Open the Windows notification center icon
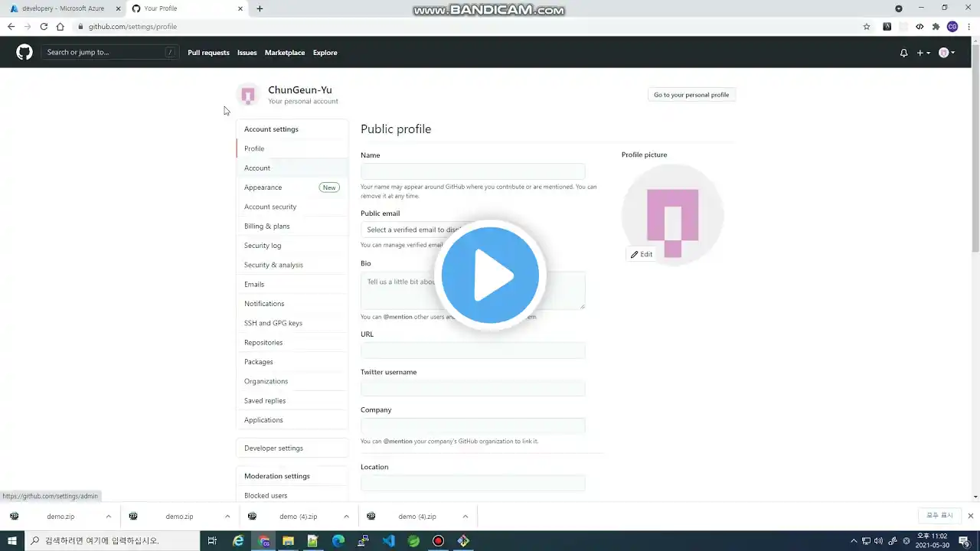 click(965, 541)
